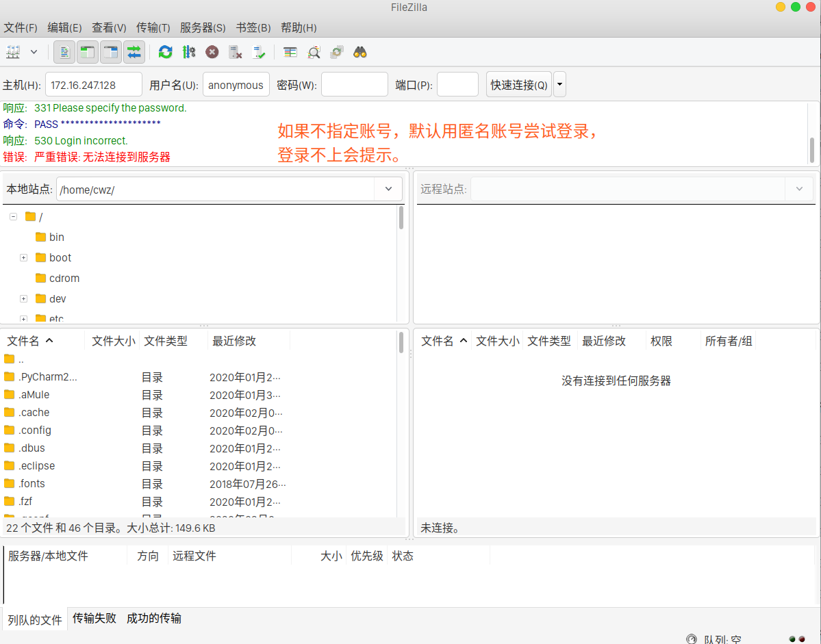Click the 快速连接(Q) button
Image resolution: width=821 pixels, height=644 pixels.
click(519, 85)
